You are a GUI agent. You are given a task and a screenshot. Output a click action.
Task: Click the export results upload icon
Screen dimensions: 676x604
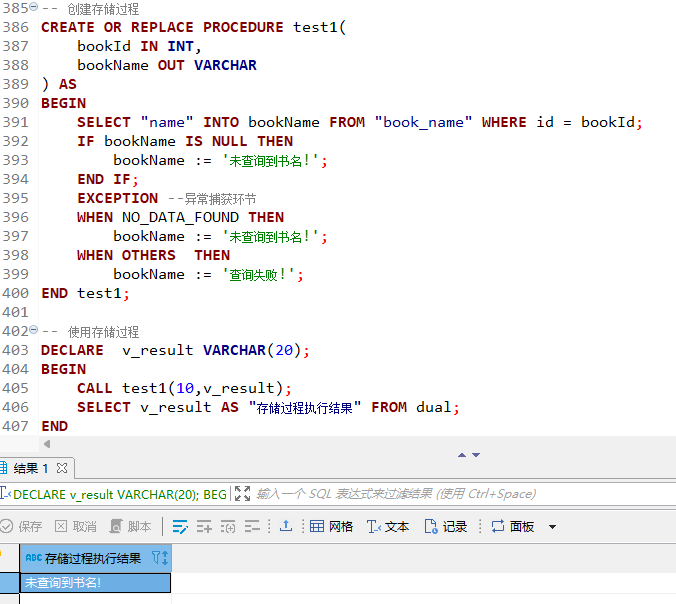(x=286, y=526)
